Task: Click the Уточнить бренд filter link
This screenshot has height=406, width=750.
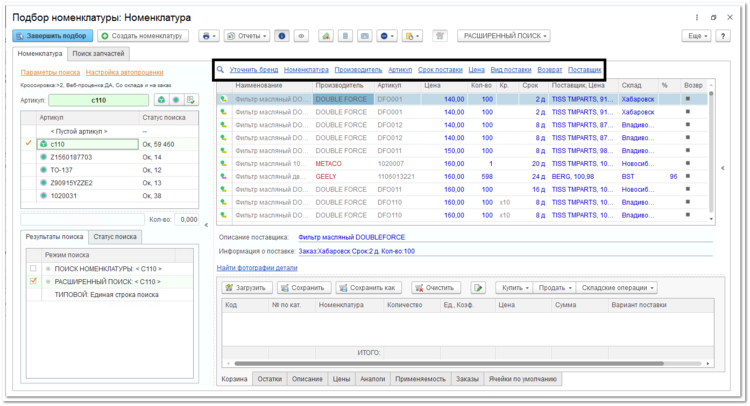Action: point(254,70)
